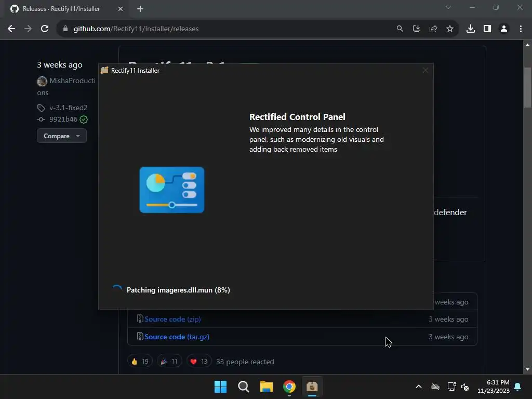The height and width of the screenshot is (399, 532).
Task: Open taskbar Search
Action: [243, 387]
